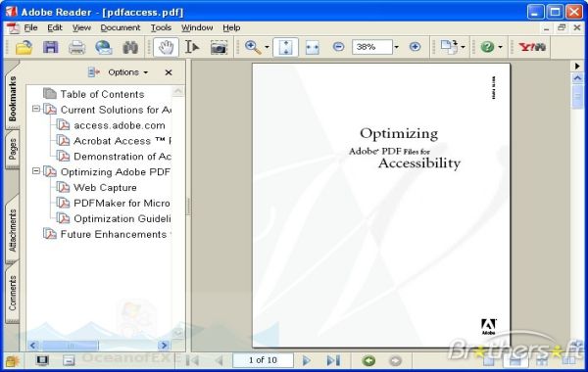Print the document with the printer icon
Image resolution: width=588 pixels, height=372 pixels.
(76, 47)
